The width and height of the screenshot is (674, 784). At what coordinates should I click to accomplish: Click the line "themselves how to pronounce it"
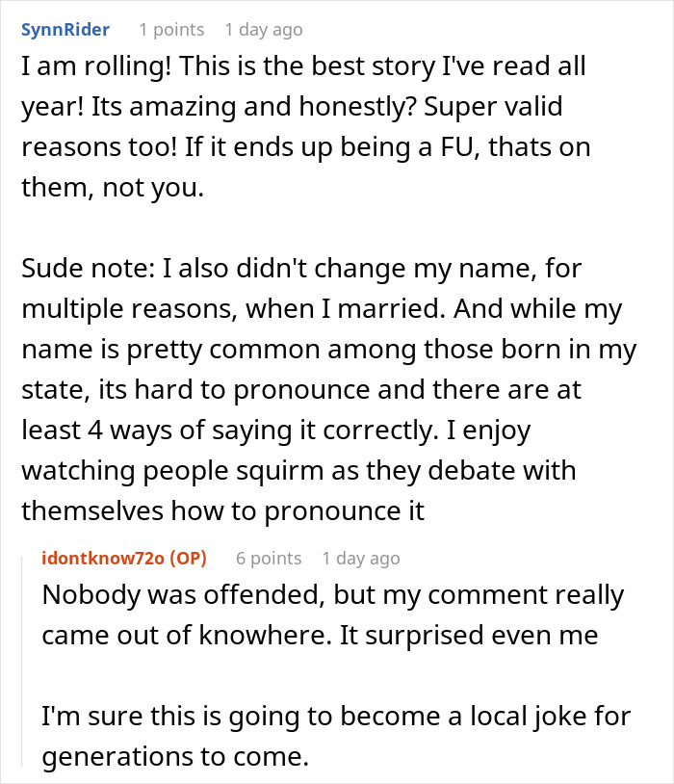tap(222, 510)
